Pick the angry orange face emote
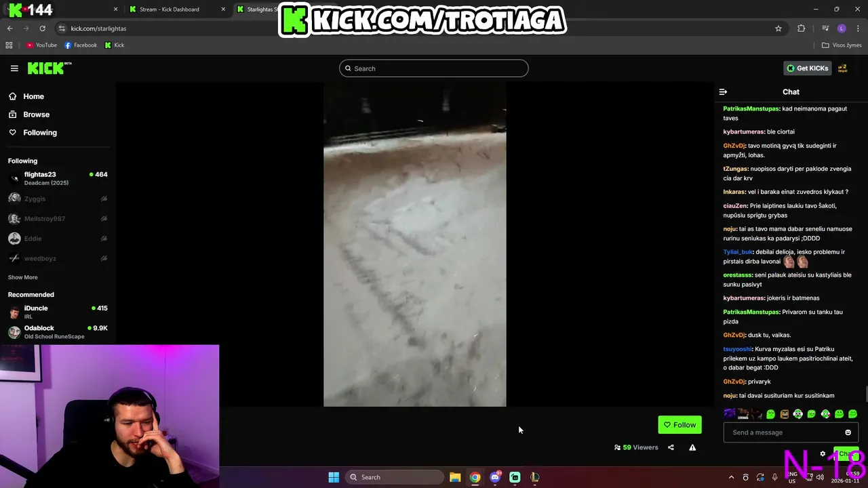This screenshot has width=868, height=488. tap(785, 414)
